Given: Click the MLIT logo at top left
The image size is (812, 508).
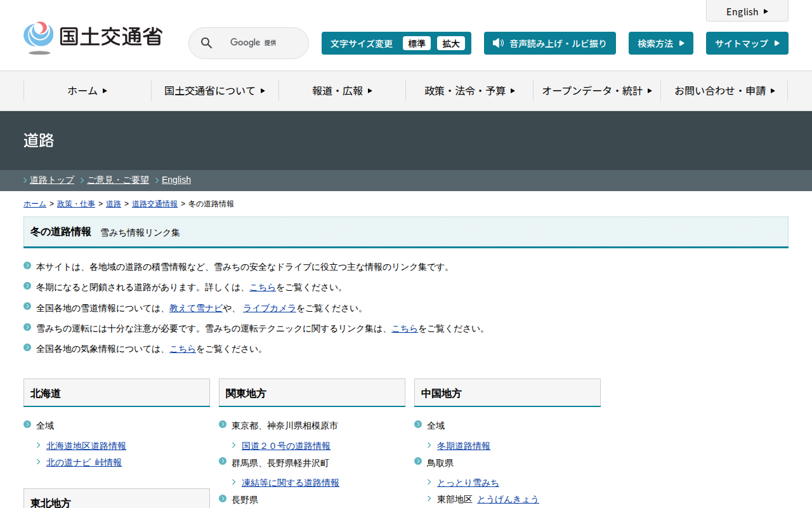Looking at the screenshot, I should pos(93,37).
